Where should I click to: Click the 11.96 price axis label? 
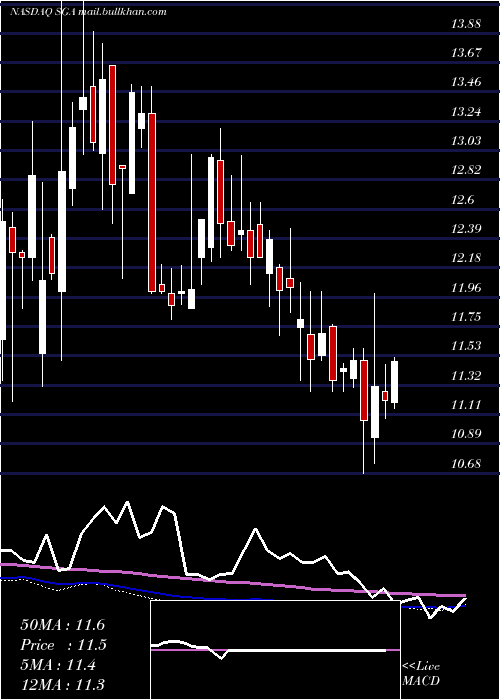[x=466, y=288]
